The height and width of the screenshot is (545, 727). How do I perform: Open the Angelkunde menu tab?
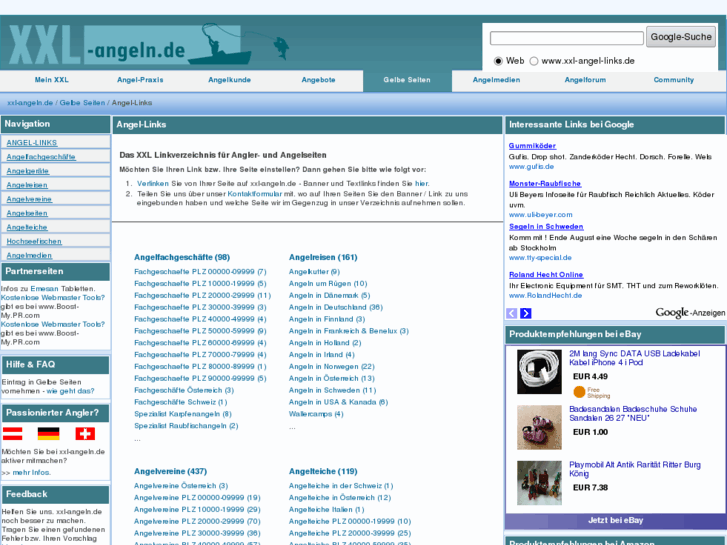pyautogui.click(x=230, y=80)
